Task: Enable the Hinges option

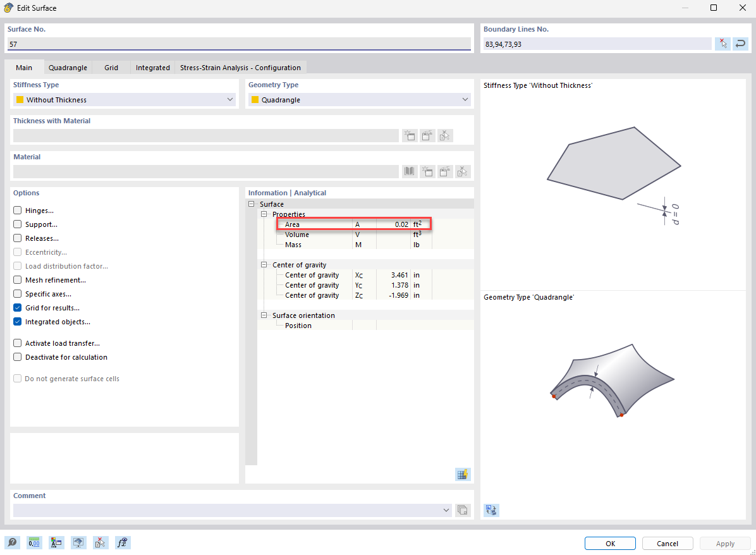Action: (16, 210)
